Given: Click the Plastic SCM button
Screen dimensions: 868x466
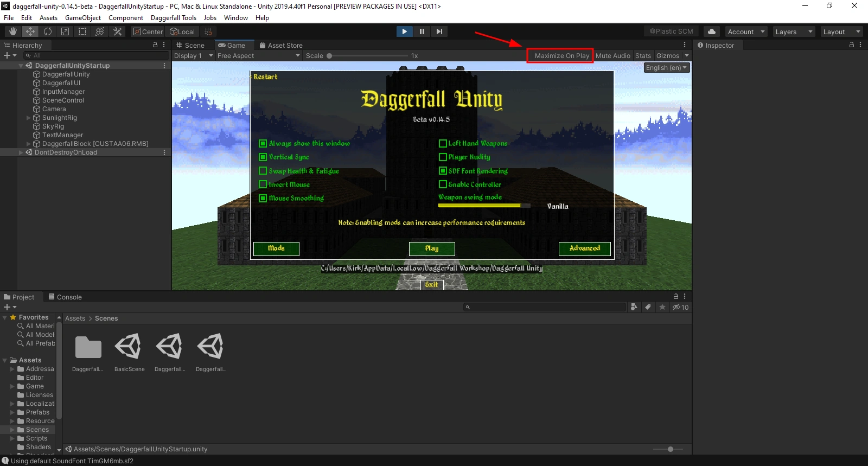Looking at the screenshot, I should [x=672, y=31].
